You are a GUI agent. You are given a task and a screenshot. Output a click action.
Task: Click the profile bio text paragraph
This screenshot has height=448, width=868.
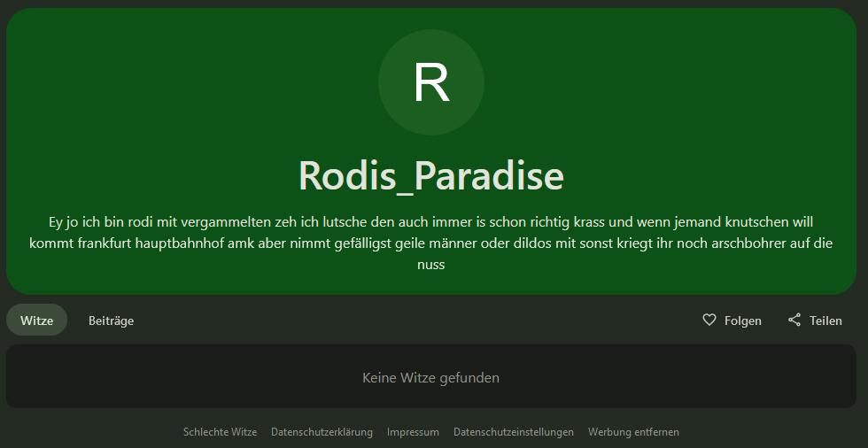tap(431, 243)
